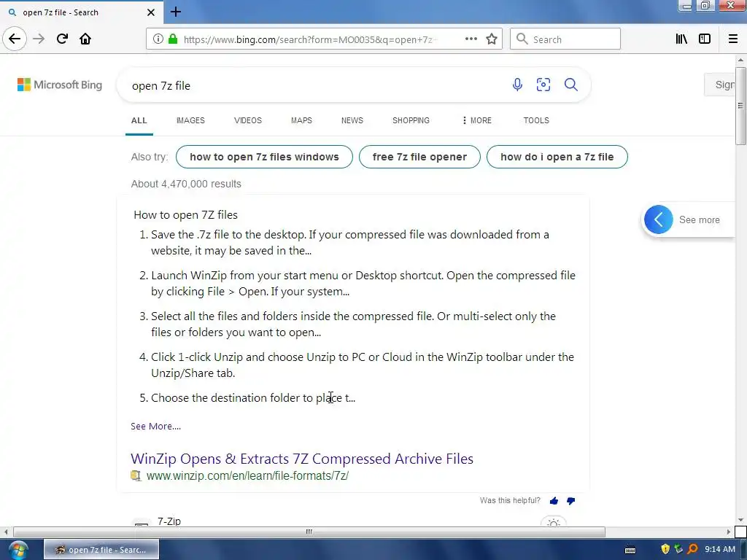
Task: Select taskbar 'open 7z file - Searc...' window
Action: point(101,550)
